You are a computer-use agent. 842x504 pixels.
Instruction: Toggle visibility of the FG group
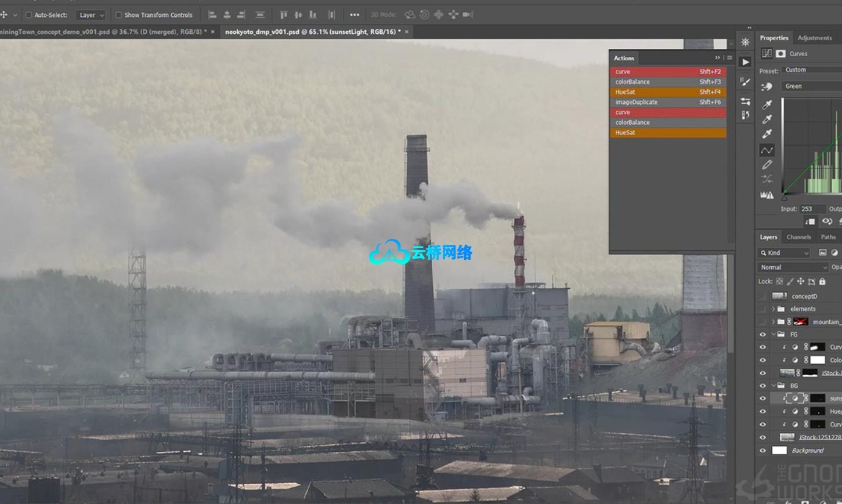(x=763, y=335)
